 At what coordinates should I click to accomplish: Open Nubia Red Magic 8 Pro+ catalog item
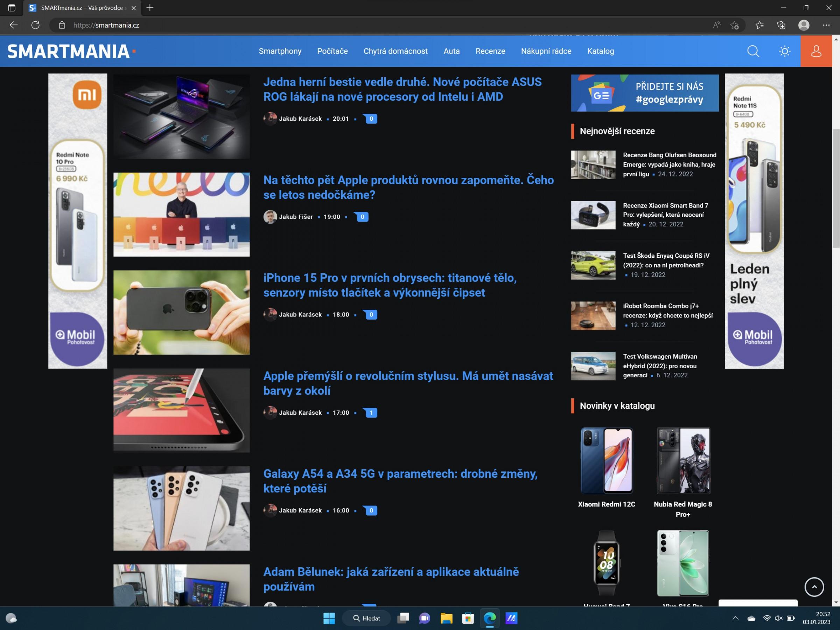(x=683, y=472)
